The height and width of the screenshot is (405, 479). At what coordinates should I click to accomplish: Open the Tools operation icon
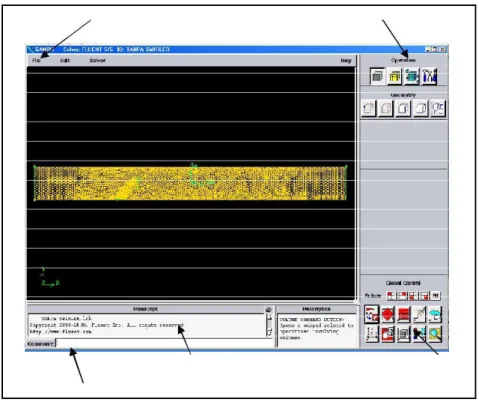pos(429,76)
